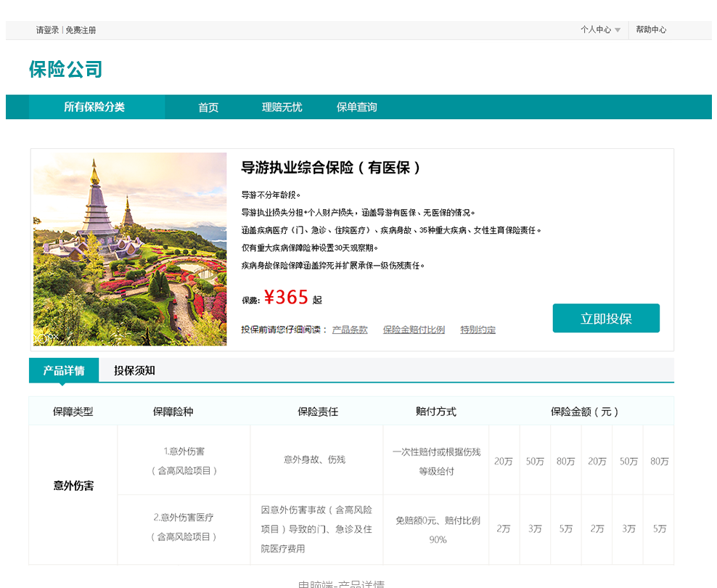Image resolution: width=717 pixels, height=588 pixels.
Task: Open the 特别约定 link
Action: (x=478, y=330)
